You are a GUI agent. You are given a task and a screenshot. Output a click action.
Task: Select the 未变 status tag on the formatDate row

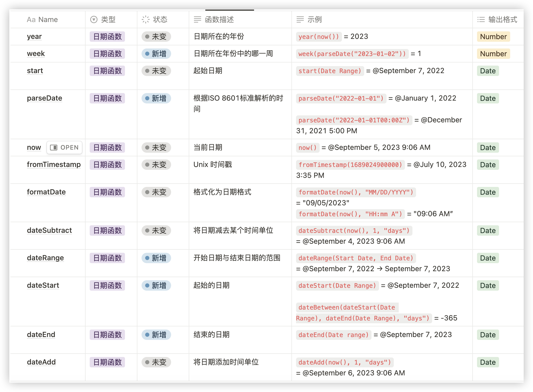156,192
